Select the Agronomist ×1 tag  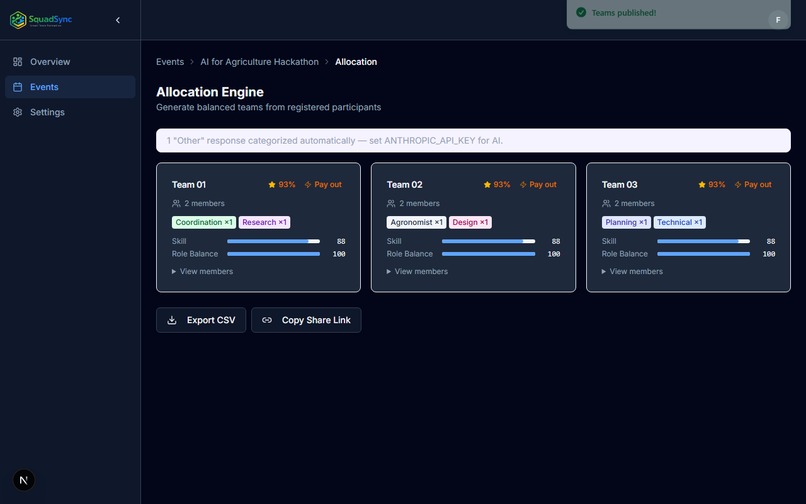pyautogui.click(x=416, y=222)
